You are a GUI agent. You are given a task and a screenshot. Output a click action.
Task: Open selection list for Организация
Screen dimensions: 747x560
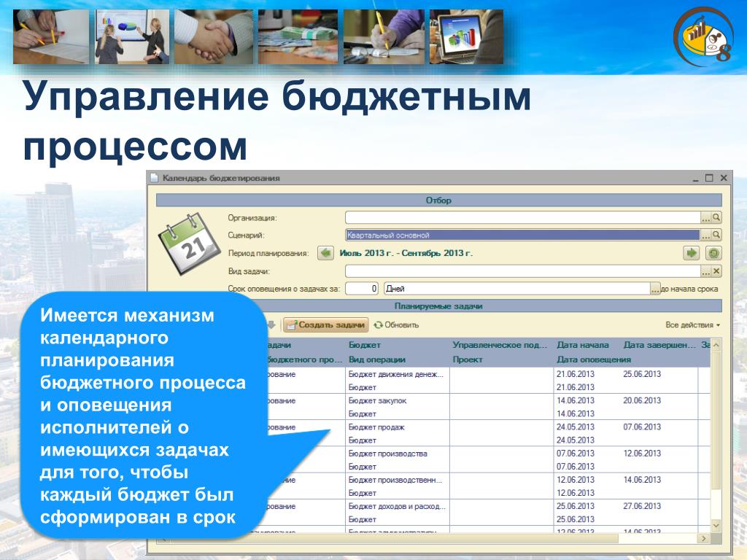click(705, 217)
